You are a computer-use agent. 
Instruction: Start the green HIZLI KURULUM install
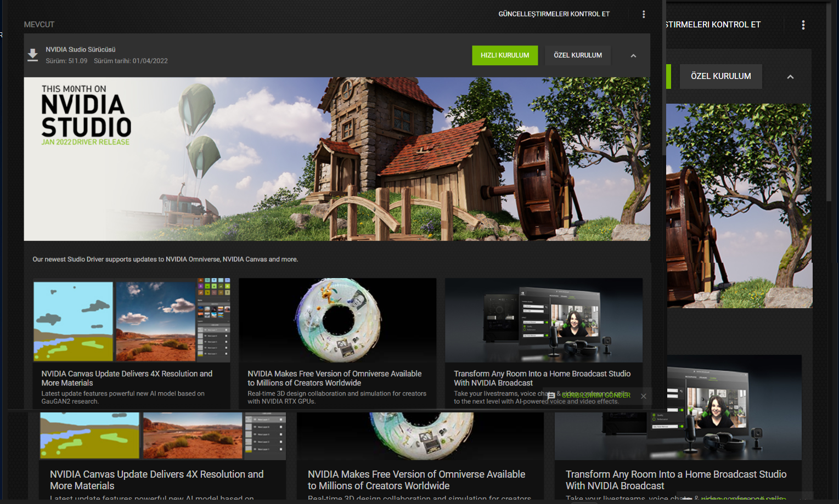pyautogui.click(x=505, y=55)
